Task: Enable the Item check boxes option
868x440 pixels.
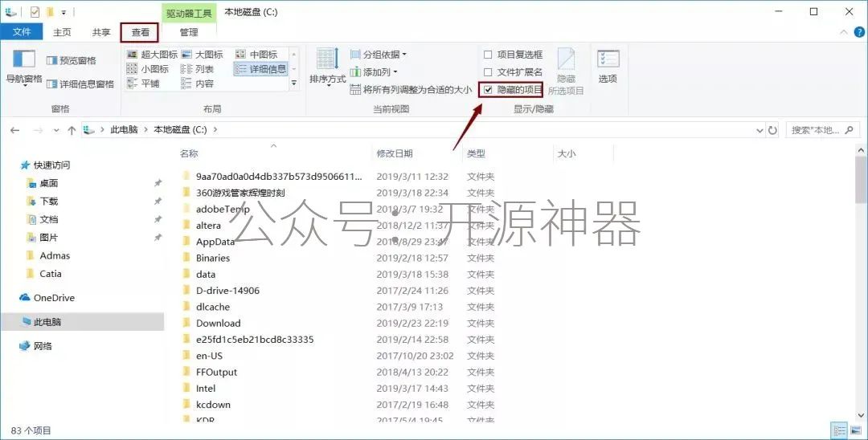Action: (488, 55)
